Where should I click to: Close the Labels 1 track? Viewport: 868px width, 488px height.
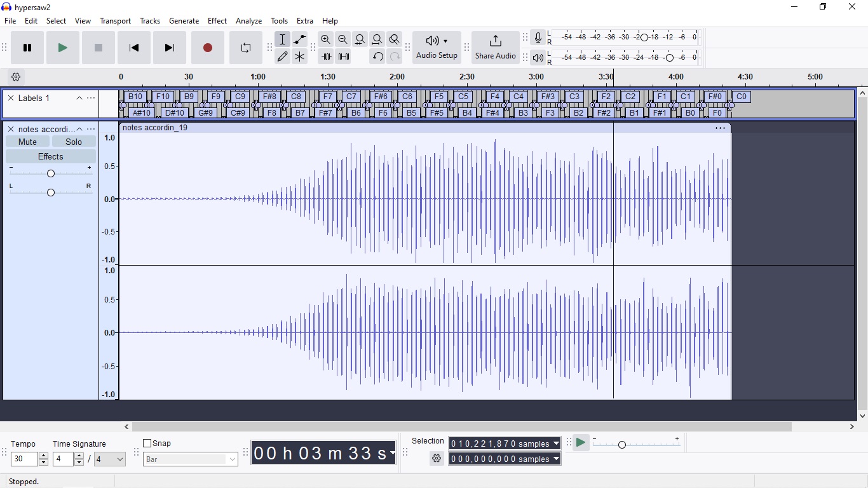pos(11,98)
